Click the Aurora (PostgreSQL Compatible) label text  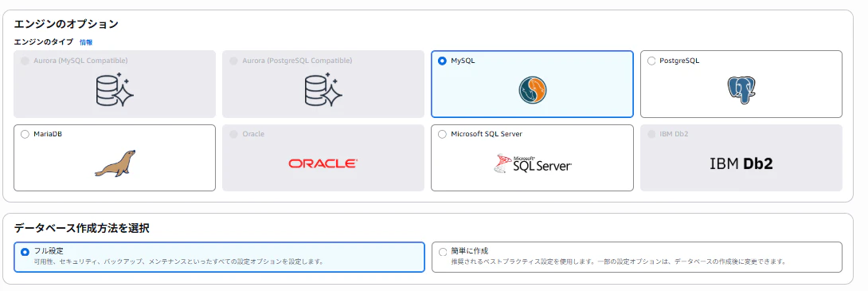pos(297,61)
